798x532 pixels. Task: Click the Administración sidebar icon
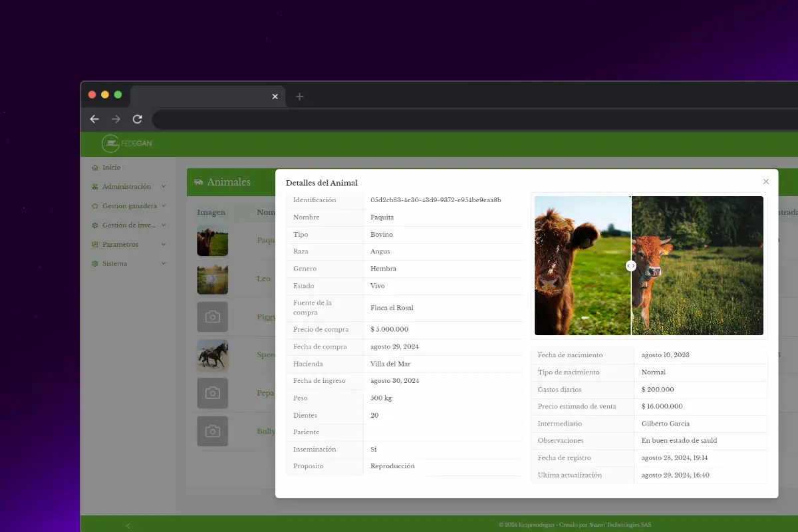pos(95,187)
